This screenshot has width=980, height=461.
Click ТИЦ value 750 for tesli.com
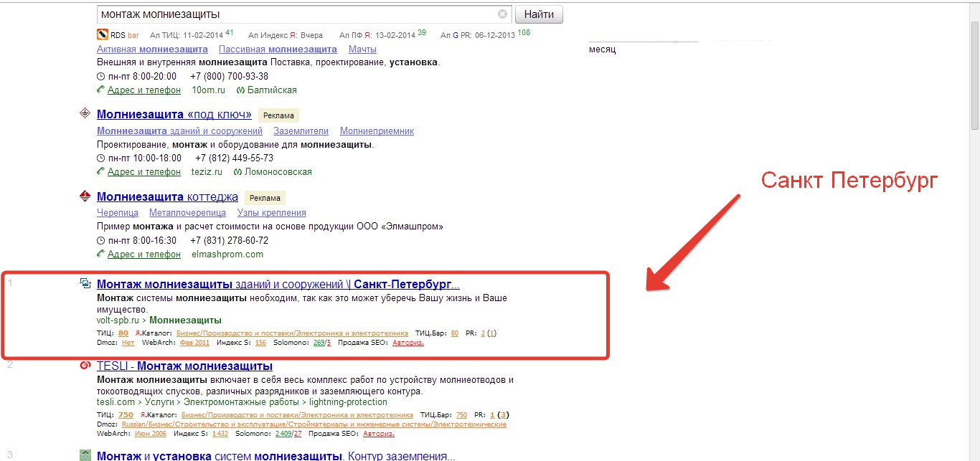coord(126,415)
